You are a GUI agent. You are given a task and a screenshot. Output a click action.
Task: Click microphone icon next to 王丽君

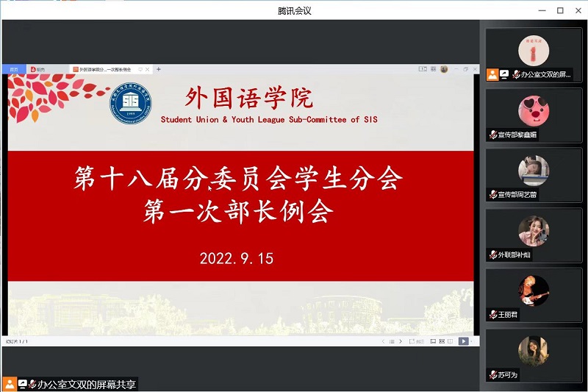point(492,315)
